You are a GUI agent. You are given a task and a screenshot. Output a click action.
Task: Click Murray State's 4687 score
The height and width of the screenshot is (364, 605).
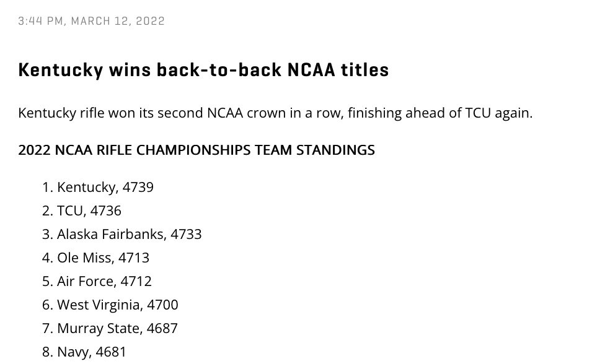(162, 328)
